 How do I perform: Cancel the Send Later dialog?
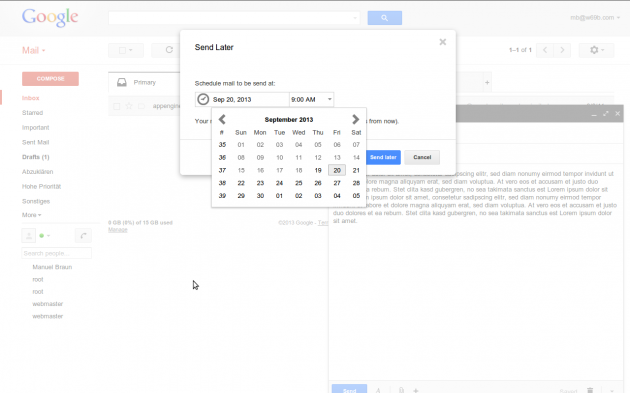(x=422, y=157)
